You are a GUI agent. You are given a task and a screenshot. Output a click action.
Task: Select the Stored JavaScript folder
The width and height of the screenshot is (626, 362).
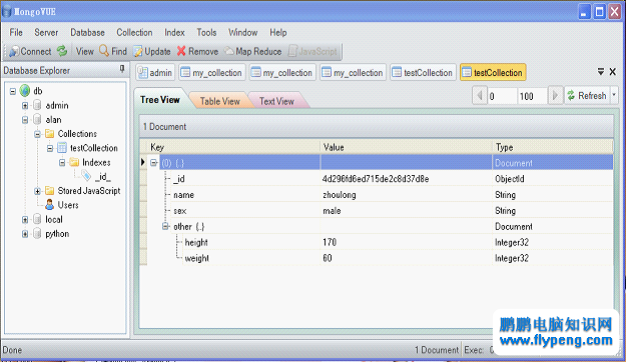coord(89,191)
